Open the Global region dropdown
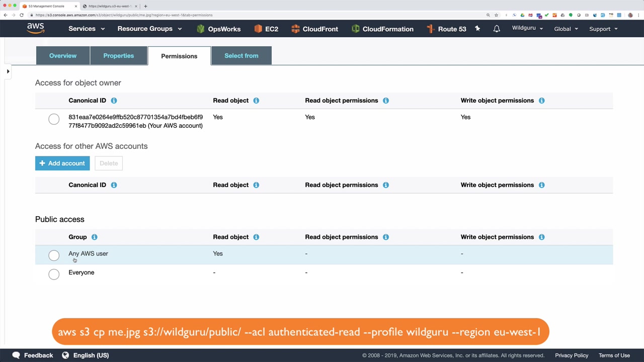This screenshot has width=644, height=362. 566,29
